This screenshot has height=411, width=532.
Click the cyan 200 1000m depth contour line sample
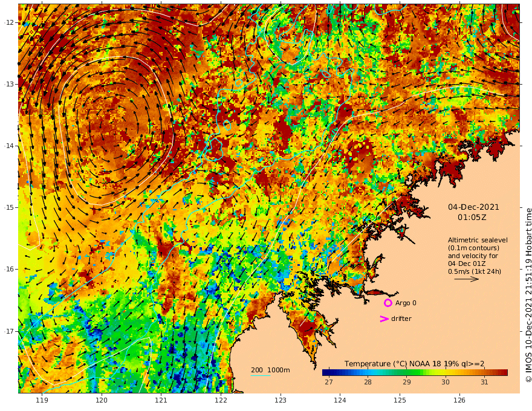click(261, 375)
